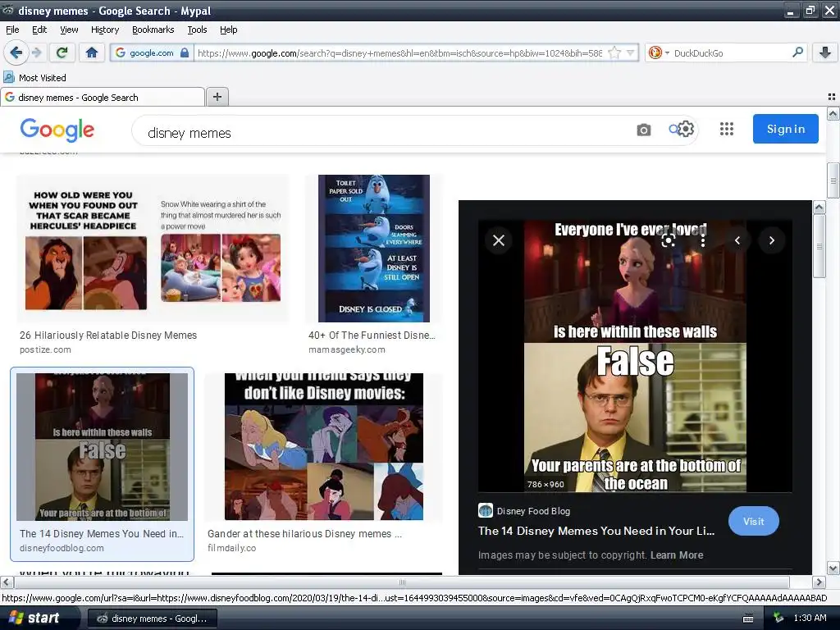The height and width of the screenshot is (630, 840).
Task: Click the Disney Food Blog source name
Action: (533, 511)
